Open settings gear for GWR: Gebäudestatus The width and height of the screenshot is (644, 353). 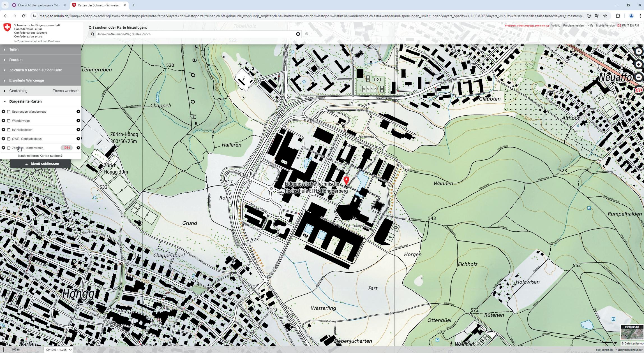(78, 139)
